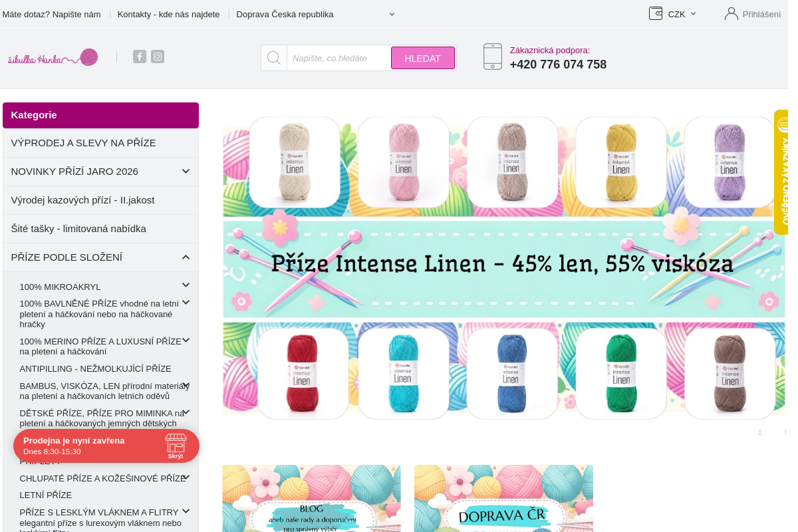The width and height of the screenshot is (798, 532).
Task: Click the currency wallet icon
Action: pyautogui.click(x=656, y=13)
